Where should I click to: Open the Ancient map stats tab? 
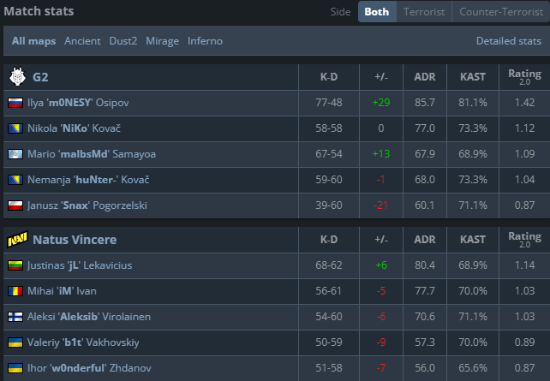click(x=82, y=41)
